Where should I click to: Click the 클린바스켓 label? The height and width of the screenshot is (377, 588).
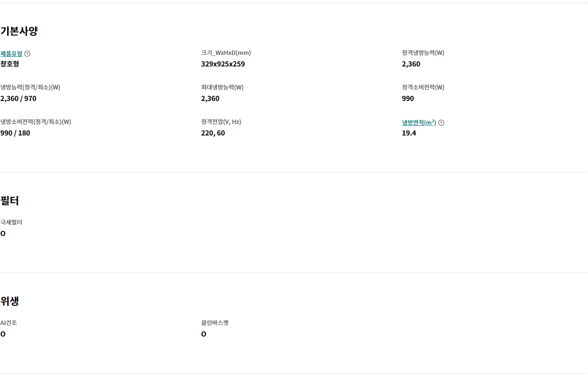coord(215,323)
